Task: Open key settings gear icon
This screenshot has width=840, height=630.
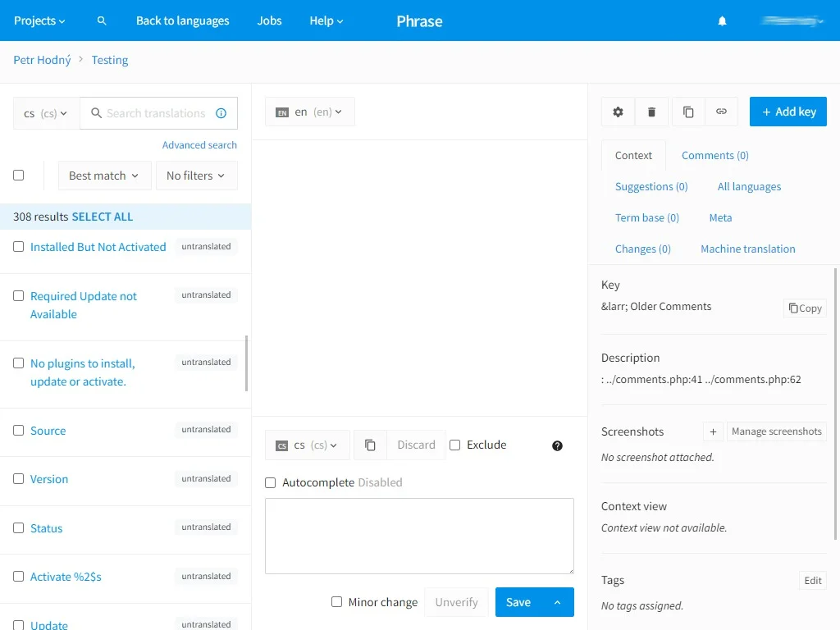Action: pos(619,112)
